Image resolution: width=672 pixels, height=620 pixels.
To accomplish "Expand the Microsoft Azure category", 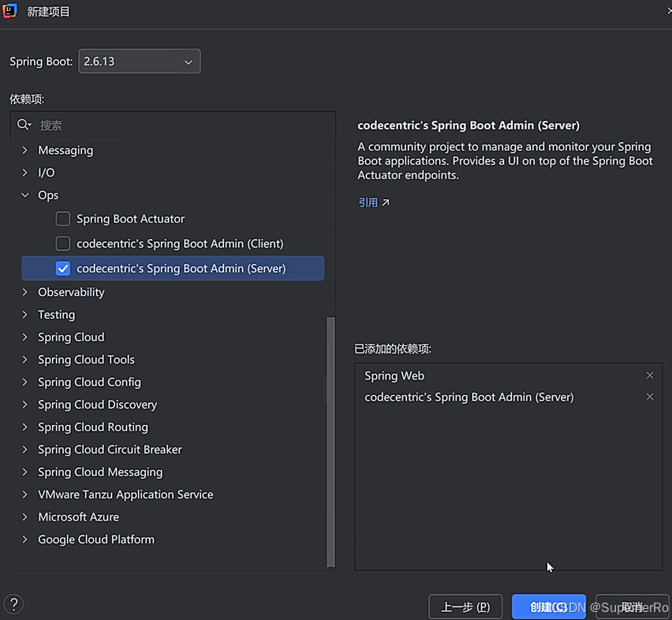I will pyautogui.click(x=25, y=517).
